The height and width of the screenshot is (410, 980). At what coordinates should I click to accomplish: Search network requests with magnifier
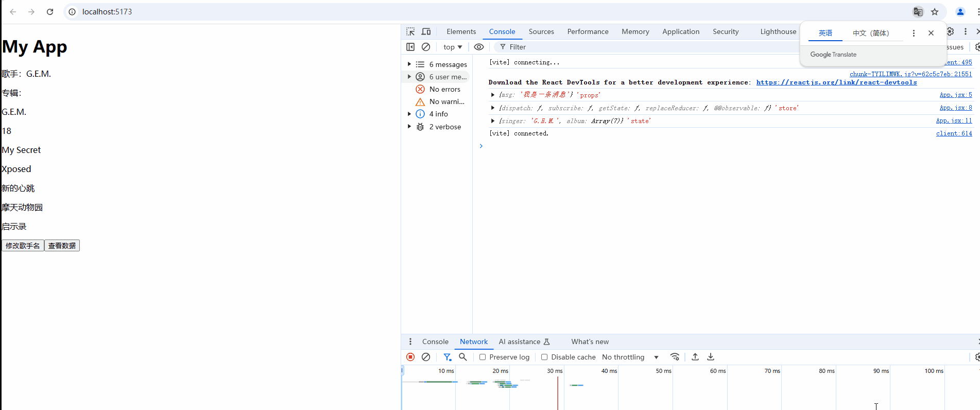click(x=463, y=357)
